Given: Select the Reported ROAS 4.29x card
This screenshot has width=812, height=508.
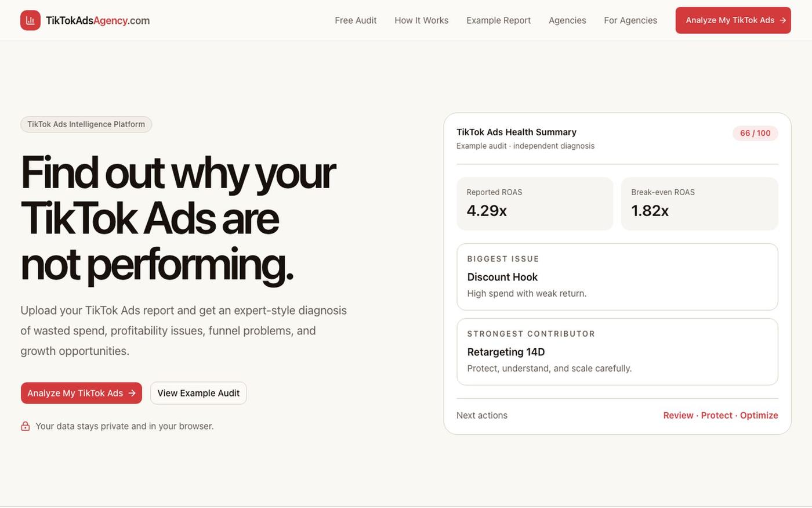Looking at the screenshot, I should tap(535, 204).
